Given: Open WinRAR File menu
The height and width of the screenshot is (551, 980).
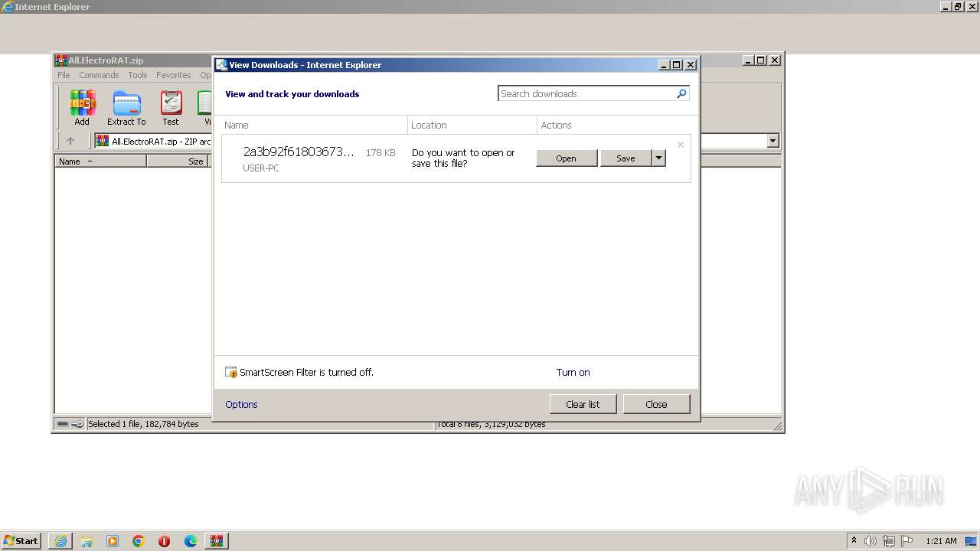Looking at the screenshot, I should [64, 75].
